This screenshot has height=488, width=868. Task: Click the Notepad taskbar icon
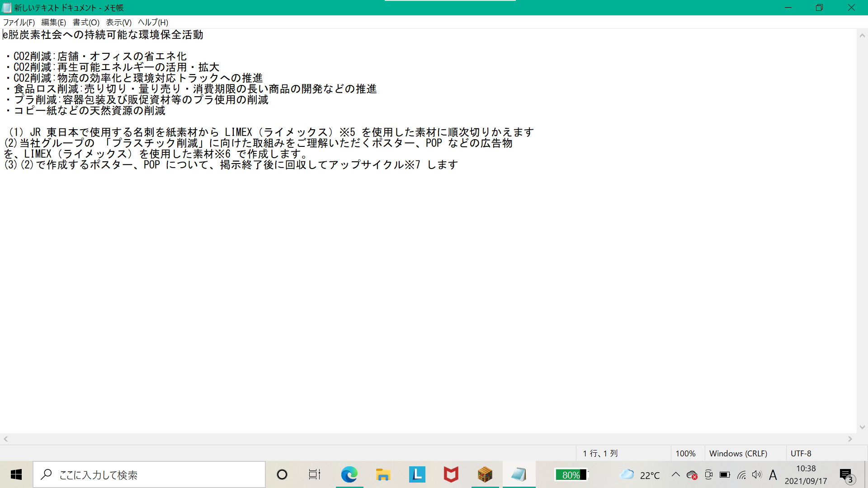(519, 474)
